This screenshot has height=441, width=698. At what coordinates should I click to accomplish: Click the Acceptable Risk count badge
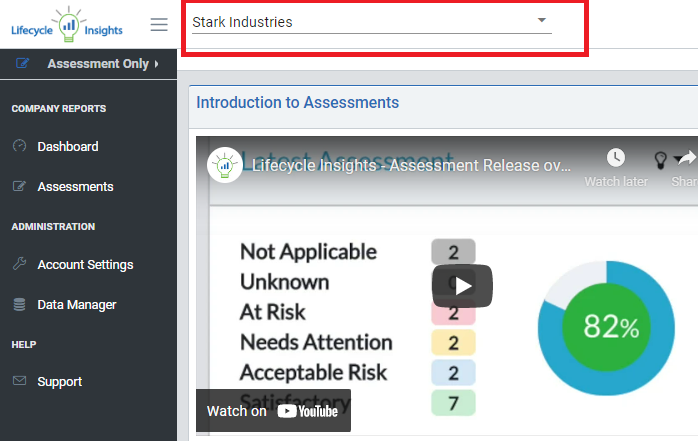coord(453,373)
